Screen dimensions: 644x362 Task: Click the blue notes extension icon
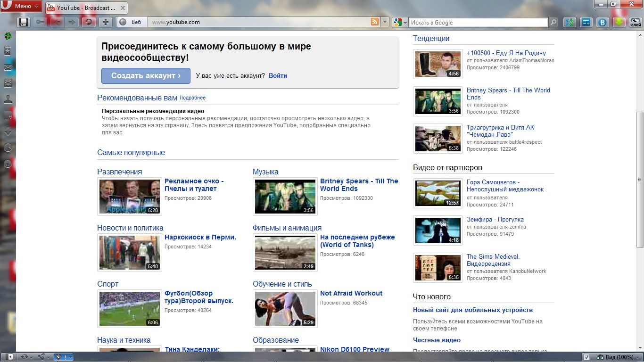[x=586, y=22]
